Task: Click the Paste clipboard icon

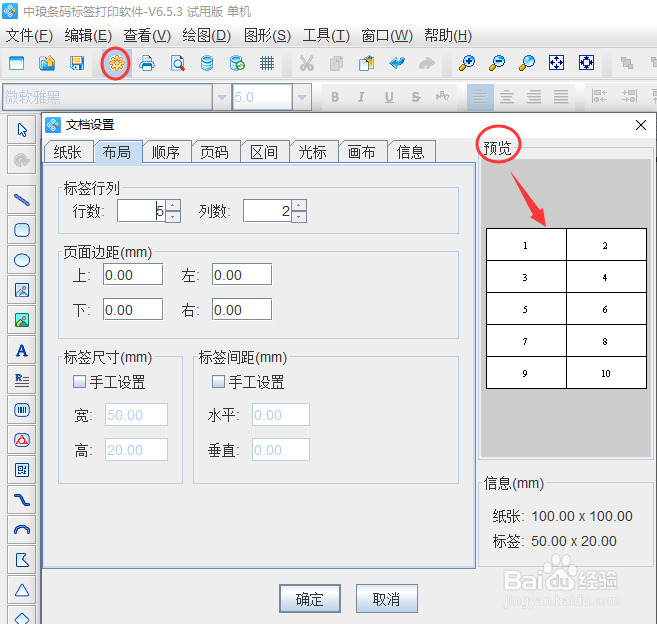Action: click(x=367, y=63)
